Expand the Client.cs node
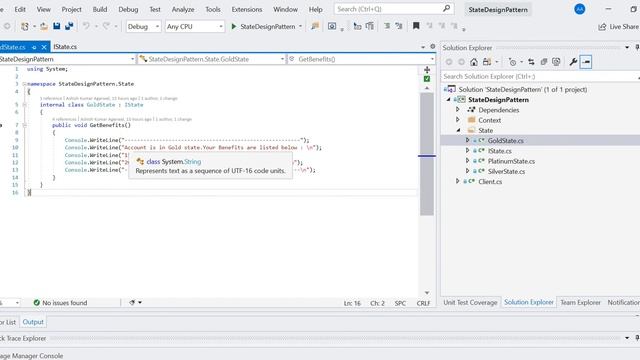This screenshot has width=640, height=360. click(458, 181)
